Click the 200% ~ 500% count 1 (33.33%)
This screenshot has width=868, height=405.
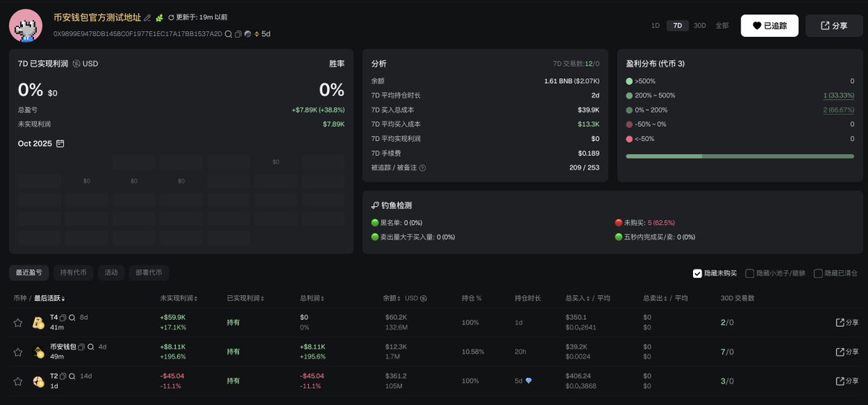pyautogui.click(x=838, y=95)
